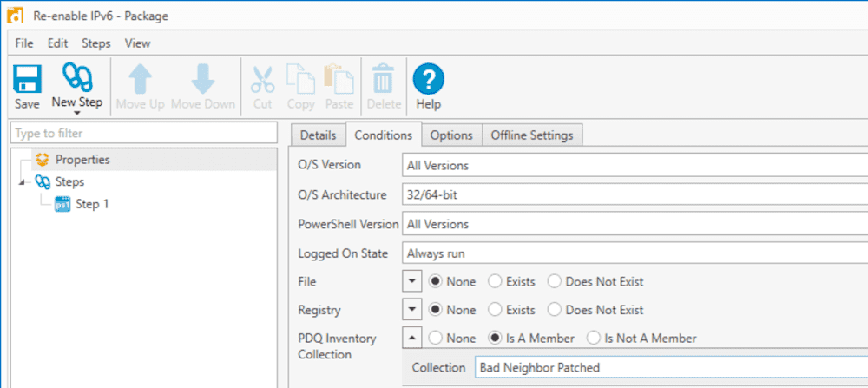This screenshot has width=868, height=388.
Task: Click the Paste clipboard icon
Action: (x=339, y=79)
